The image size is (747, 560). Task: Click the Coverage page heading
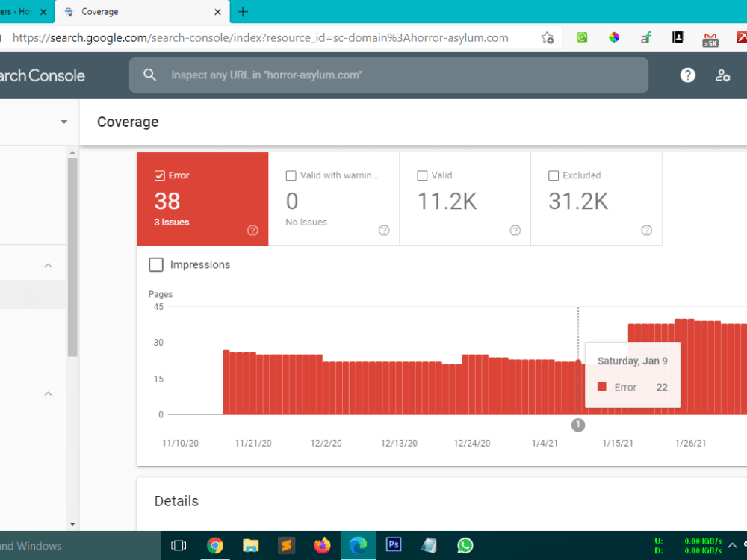(x=128, y=122)
